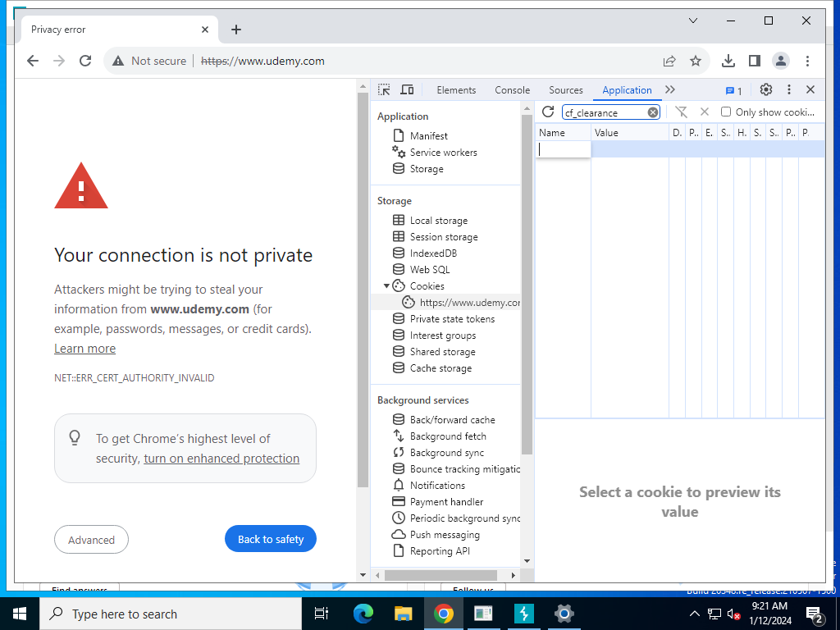This screenshot has height=630, width=840.
Task: Open Interest groups
Action: click(x=442, y=336)
